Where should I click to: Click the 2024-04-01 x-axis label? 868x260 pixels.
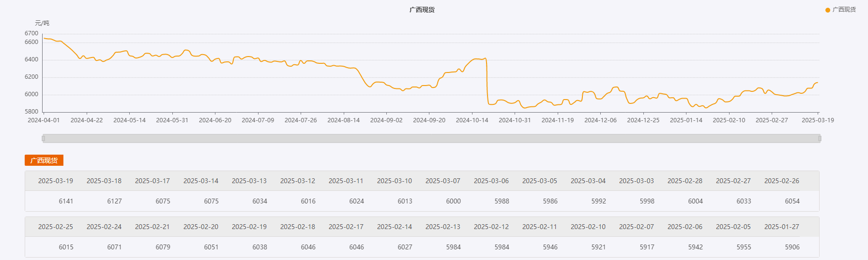(x=44, y=120)
